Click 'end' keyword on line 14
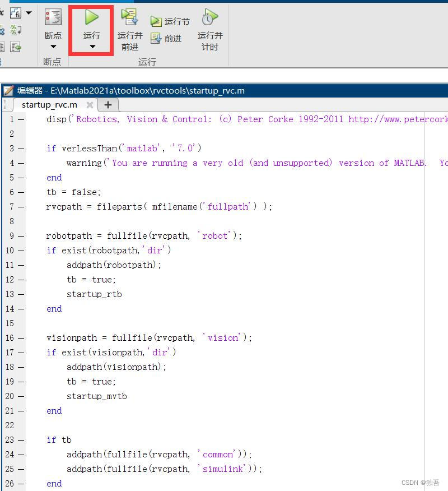 [54, 309]
